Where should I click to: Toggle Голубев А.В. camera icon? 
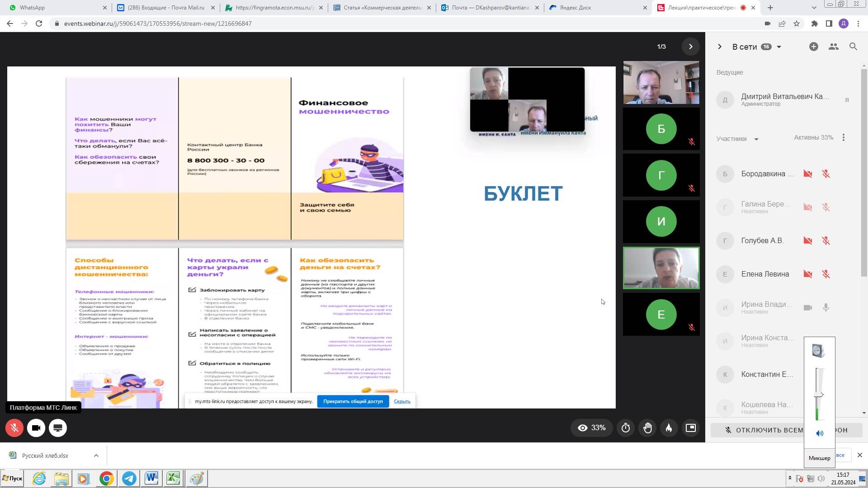[808, 241]
